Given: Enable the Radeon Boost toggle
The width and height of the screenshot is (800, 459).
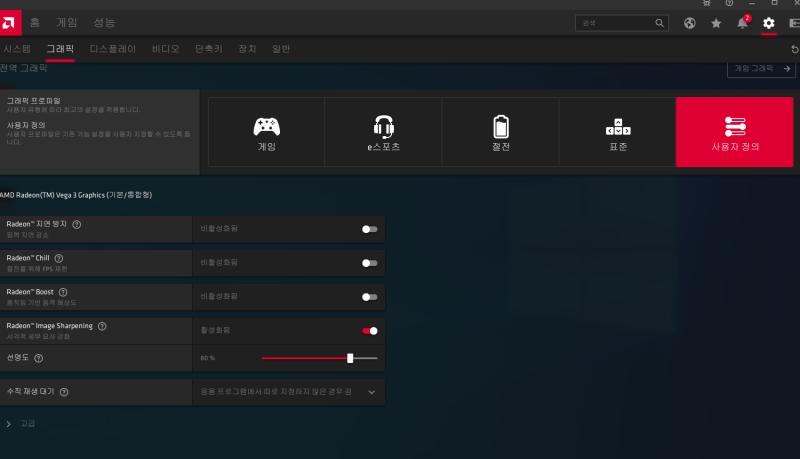Looking at the screenshot, I should [x=369, y=297].
